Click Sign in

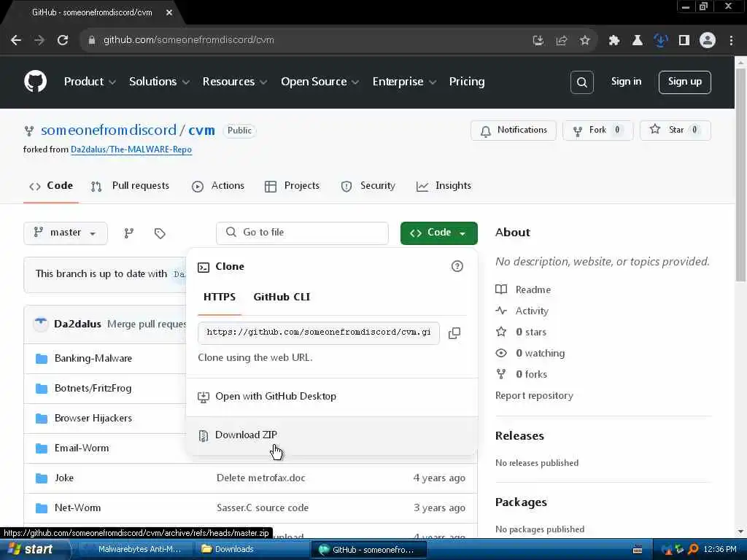click(626, 82)
